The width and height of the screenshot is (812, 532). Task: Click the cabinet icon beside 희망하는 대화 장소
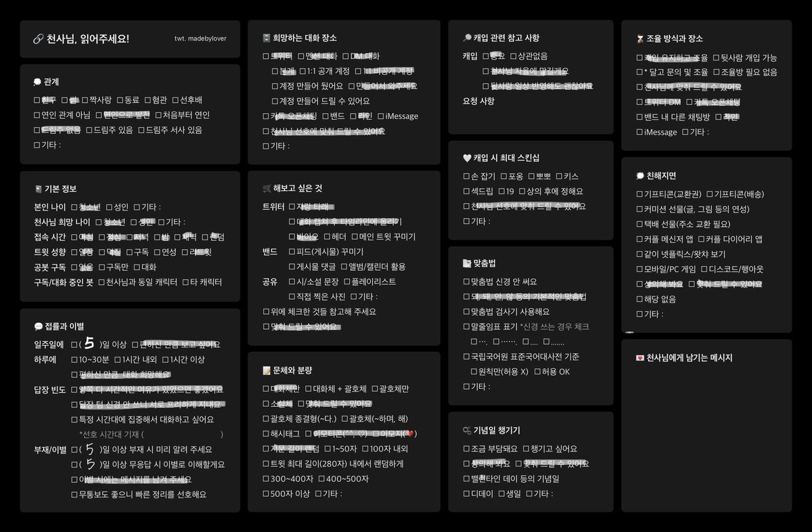pos(266,39)
